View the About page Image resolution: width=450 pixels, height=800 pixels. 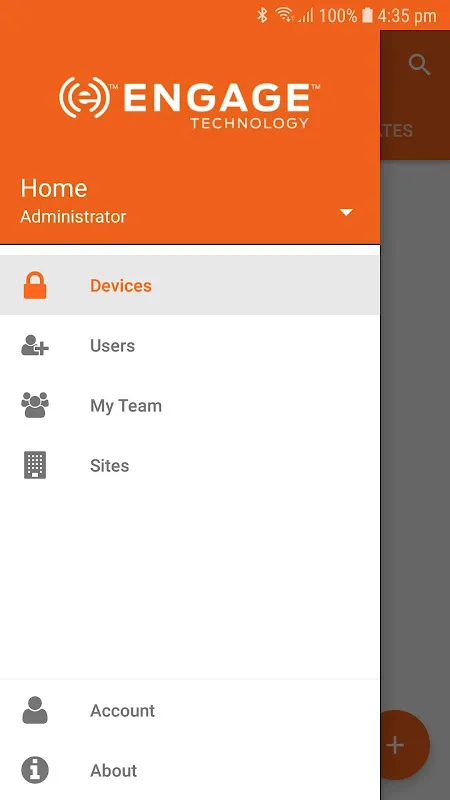[x=190, y=770]
